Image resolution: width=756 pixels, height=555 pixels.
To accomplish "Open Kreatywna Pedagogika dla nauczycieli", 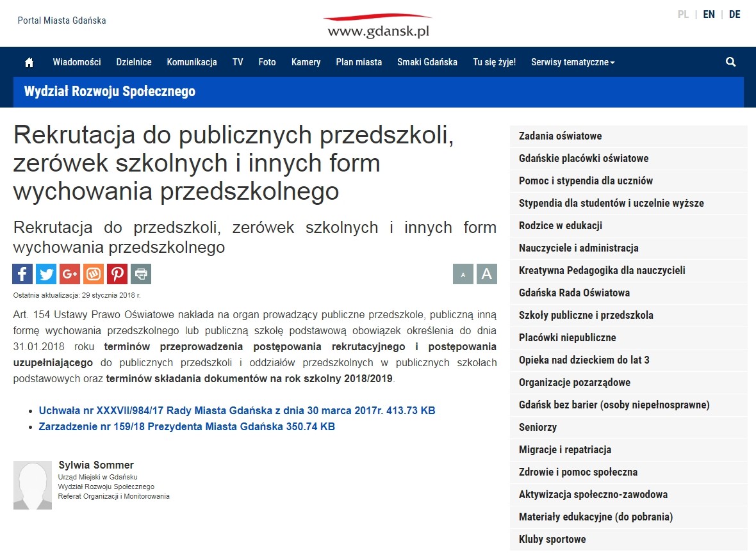I will [629, 271].
